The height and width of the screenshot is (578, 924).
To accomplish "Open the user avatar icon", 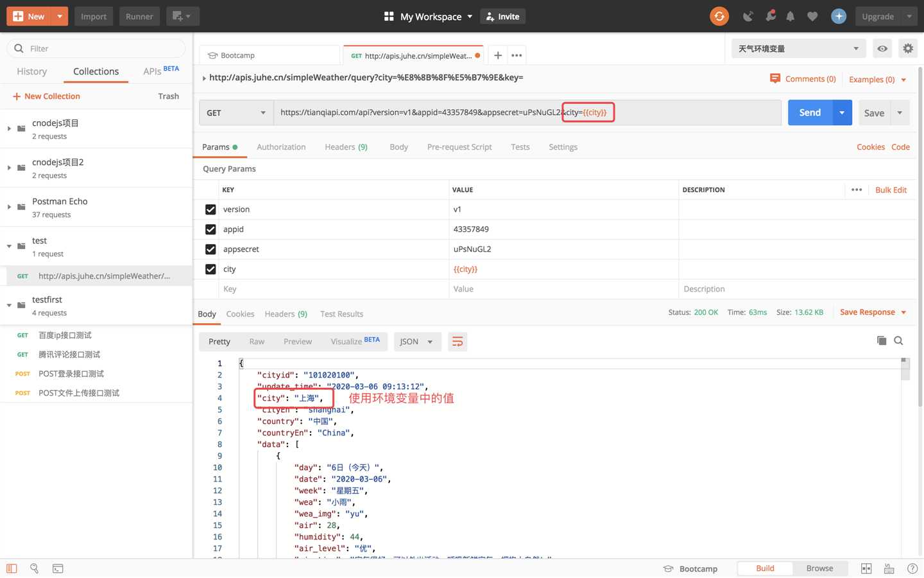I will pos(839,16).
